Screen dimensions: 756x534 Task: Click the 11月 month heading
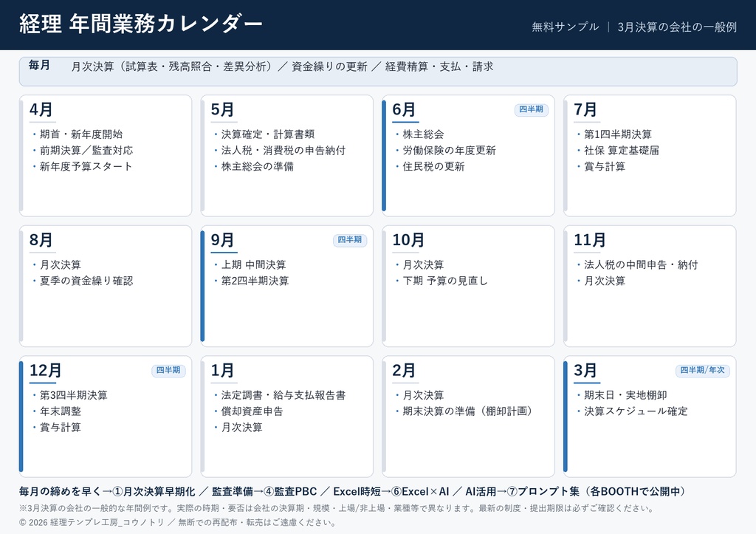590,240
